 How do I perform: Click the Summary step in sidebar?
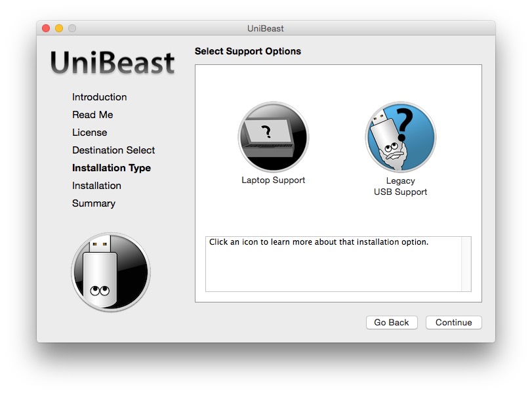tap(94, 203)
